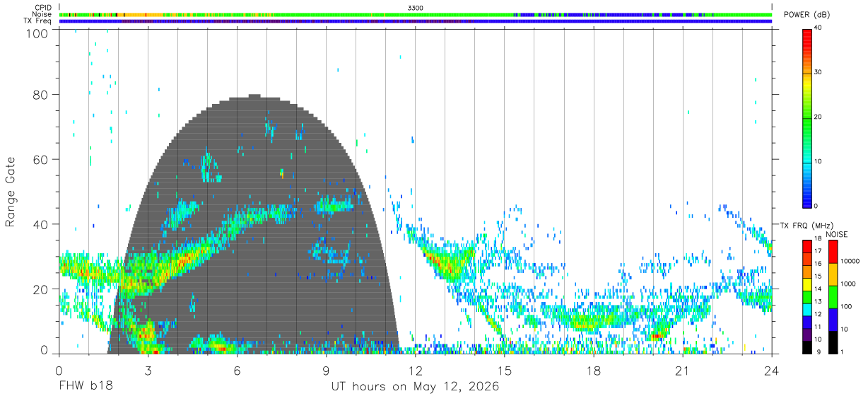The width and height of the screenshot is (868, 401).
Task: Click the NOISE legend title
Action: coord(838,234)
